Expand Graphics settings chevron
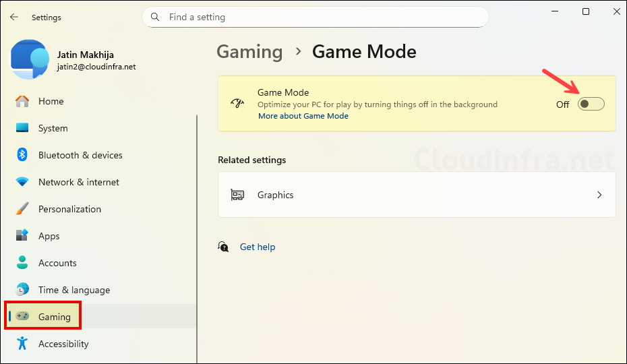 599,195
